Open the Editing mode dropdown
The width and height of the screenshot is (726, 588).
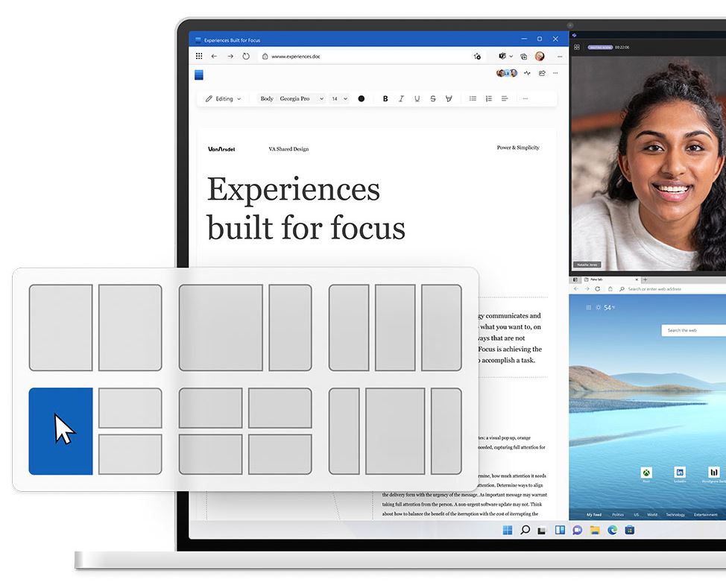(x=224, y=98)
